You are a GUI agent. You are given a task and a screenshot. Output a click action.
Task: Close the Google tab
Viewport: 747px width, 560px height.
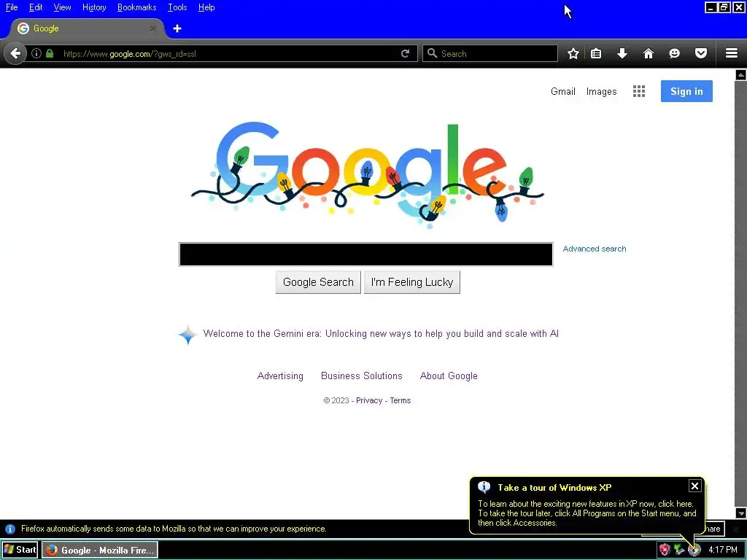click(153, 28)
